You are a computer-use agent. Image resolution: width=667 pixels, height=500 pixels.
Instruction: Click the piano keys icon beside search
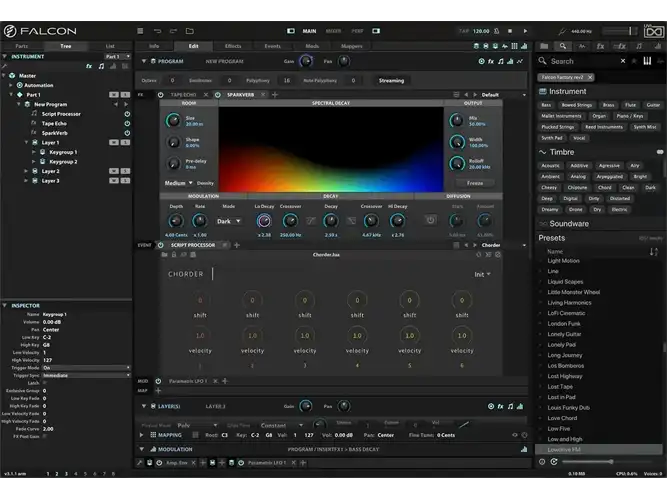coord(647,61)
